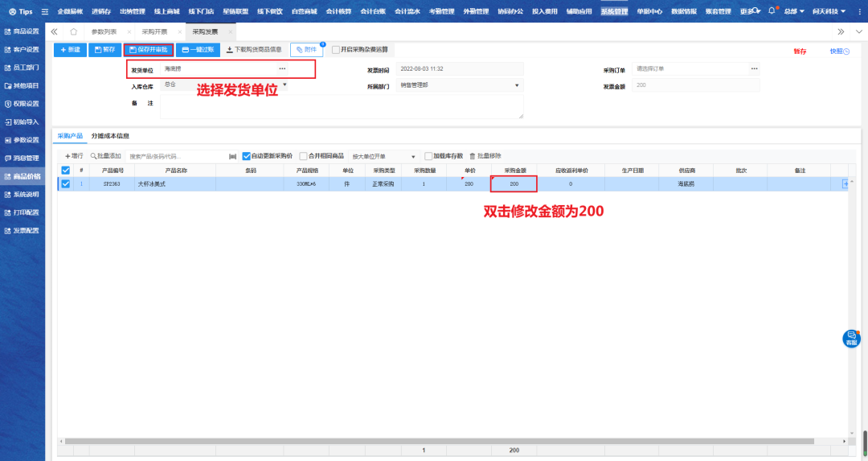Switch to 分摊成本信息 tab
The image size is (868, 461).
click(x=110, y=136)
